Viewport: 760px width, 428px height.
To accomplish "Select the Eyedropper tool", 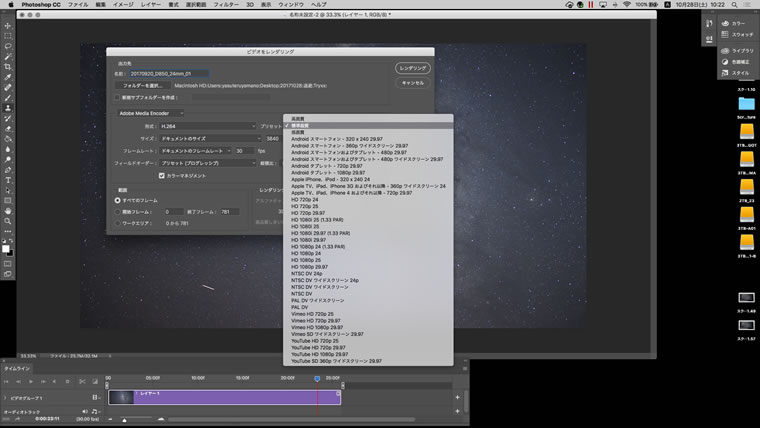I will click(x=8, y=77).
